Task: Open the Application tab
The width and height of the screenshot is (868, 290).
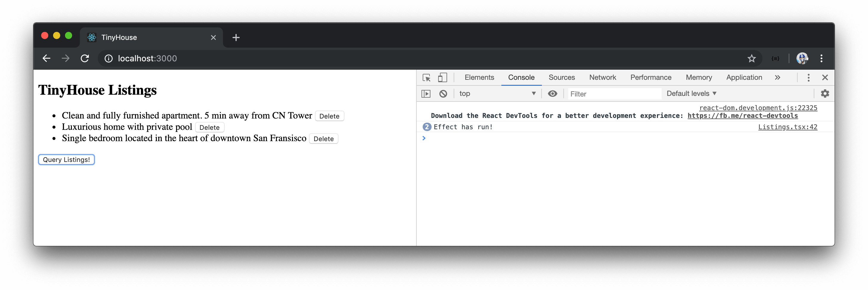Action: pyautogui.click(x=744, y=77)
